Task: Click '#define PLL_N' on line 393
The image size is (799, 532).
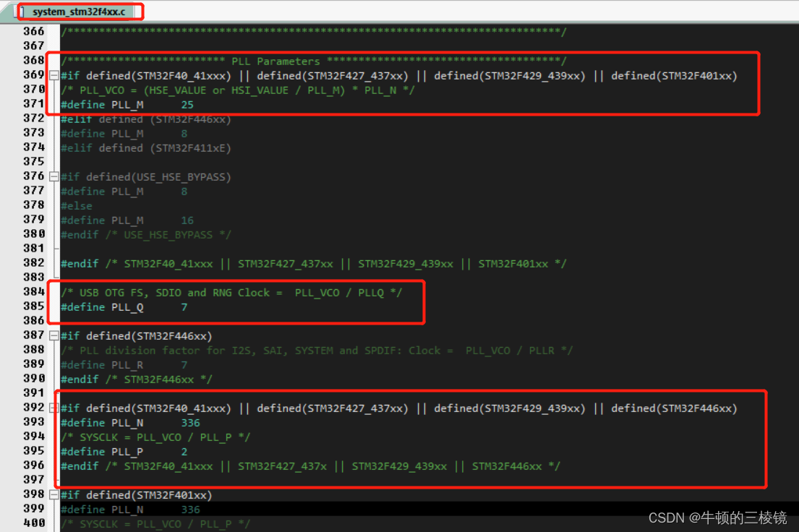Action: 102,423
